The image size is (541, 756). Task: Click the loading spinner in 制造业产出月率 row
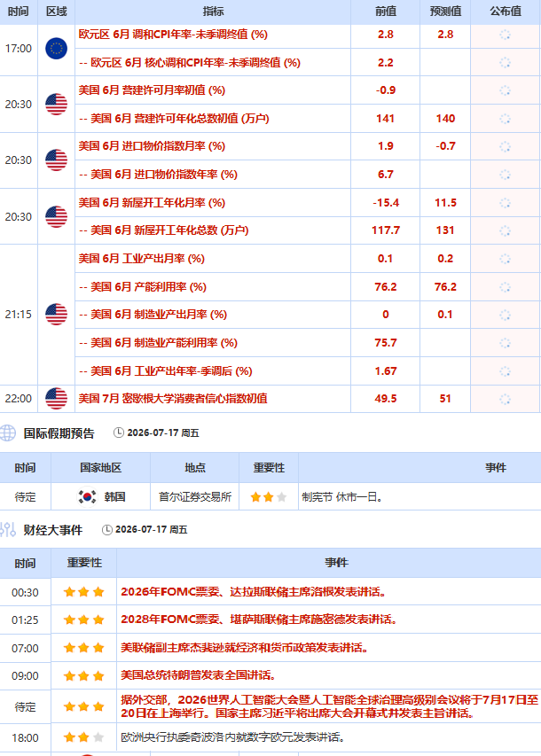(505, 315)
